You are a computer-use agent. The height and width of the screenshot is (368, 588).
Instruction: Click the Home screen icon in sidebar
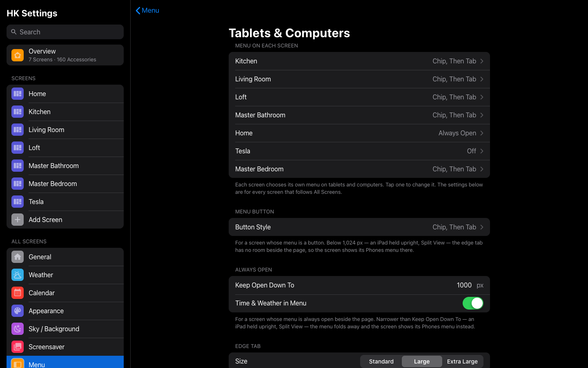tap(18, 94)
